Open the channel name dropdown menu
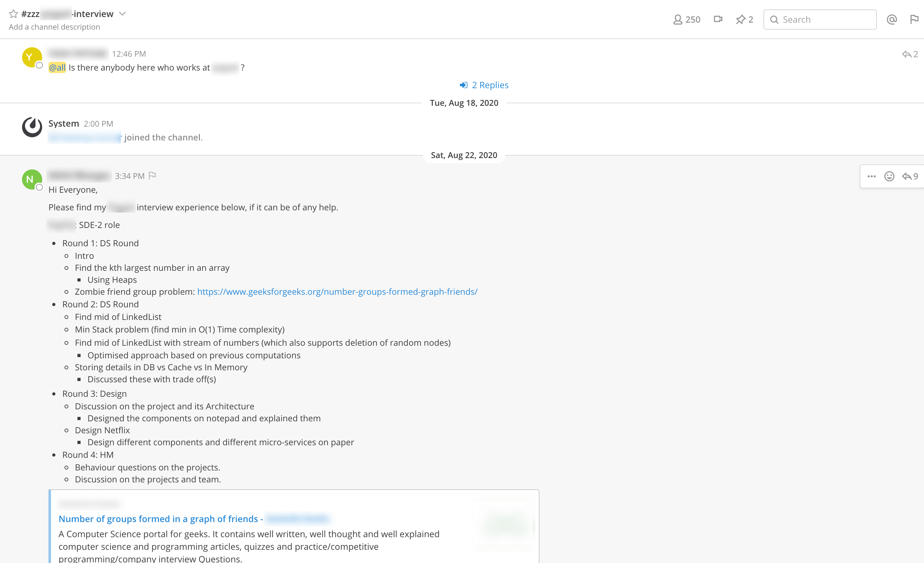The width and height of the screenshot is (924, 563). (123, 14)
